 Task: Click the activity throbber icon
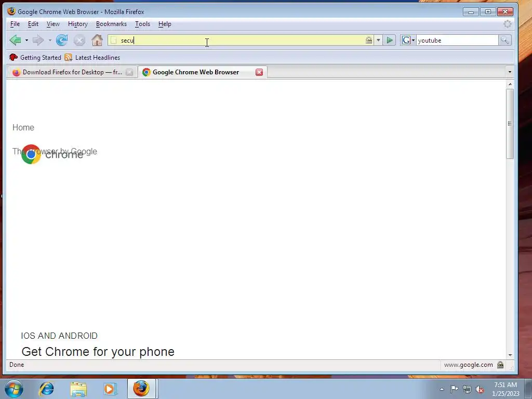click(x=507, y=24)
